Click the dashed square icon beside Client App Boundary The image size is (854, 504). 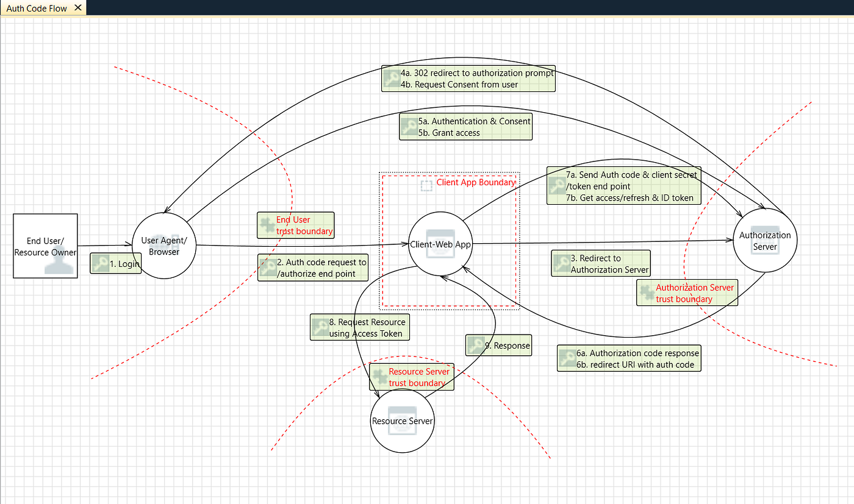426,185
